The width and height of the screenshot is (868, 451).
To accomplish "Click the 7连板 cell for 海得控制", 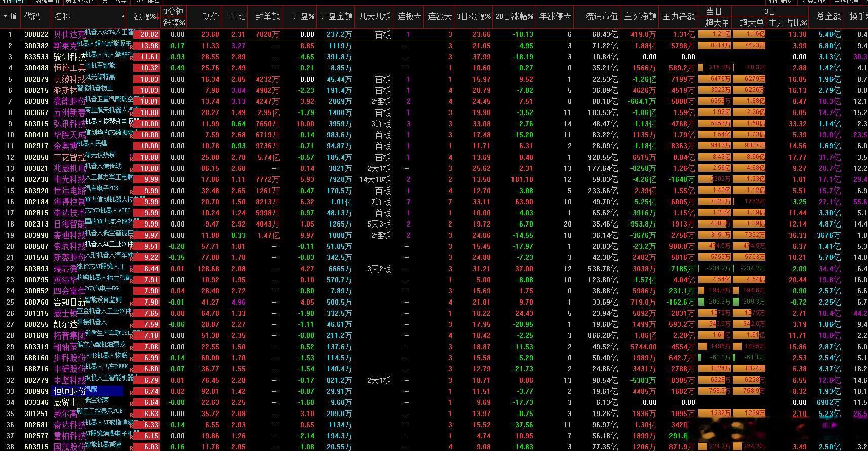I will pyautogui.click(x=381, y=202).
